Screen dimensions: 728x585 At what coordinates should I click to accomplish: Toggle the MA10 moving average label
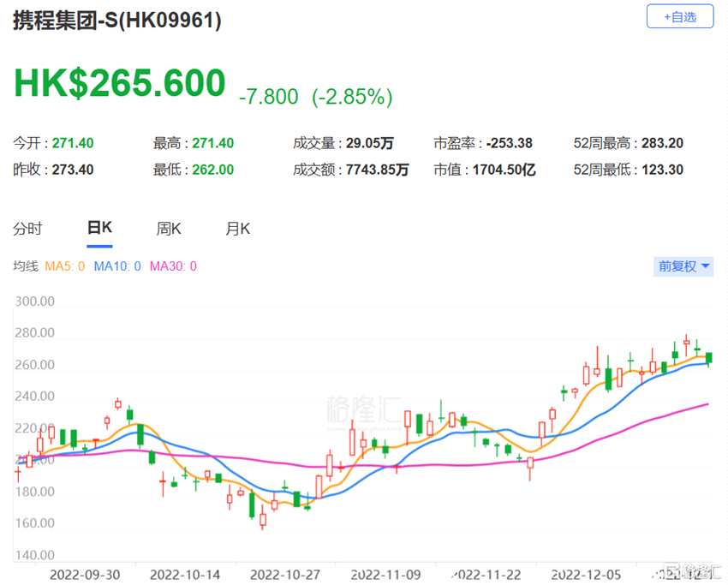[117, 266]
